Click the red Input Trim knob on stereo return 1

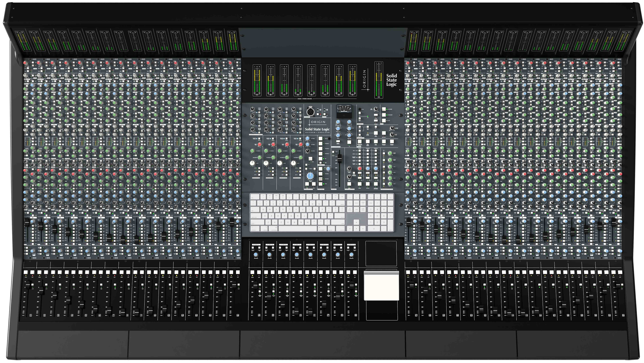pos(260,145)
